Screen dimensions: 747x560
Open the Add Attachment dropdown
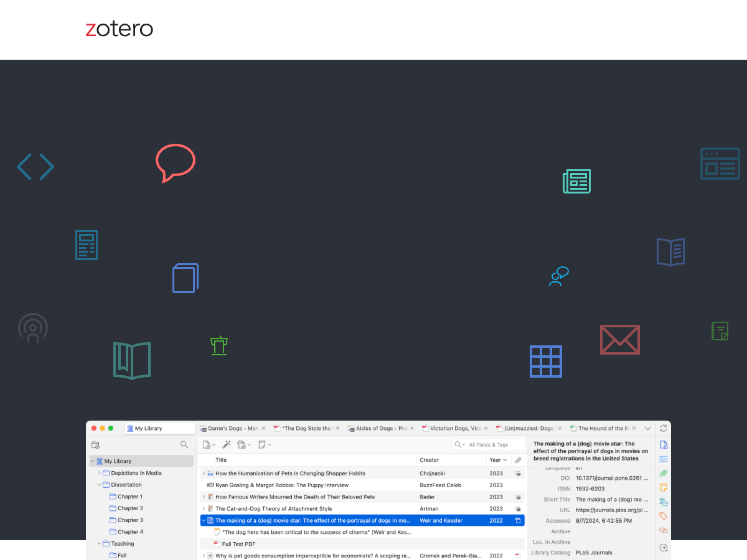244,444
